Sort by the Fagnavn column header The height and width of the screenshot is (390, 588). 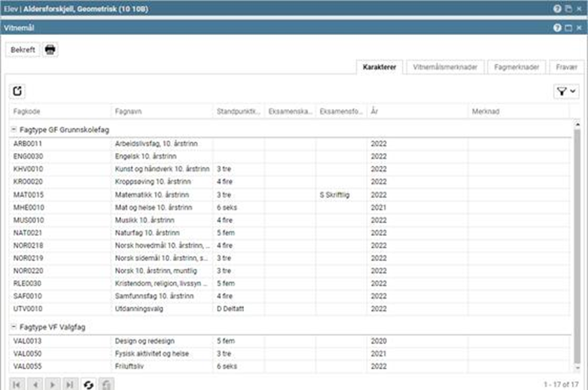tap(161, 111)
